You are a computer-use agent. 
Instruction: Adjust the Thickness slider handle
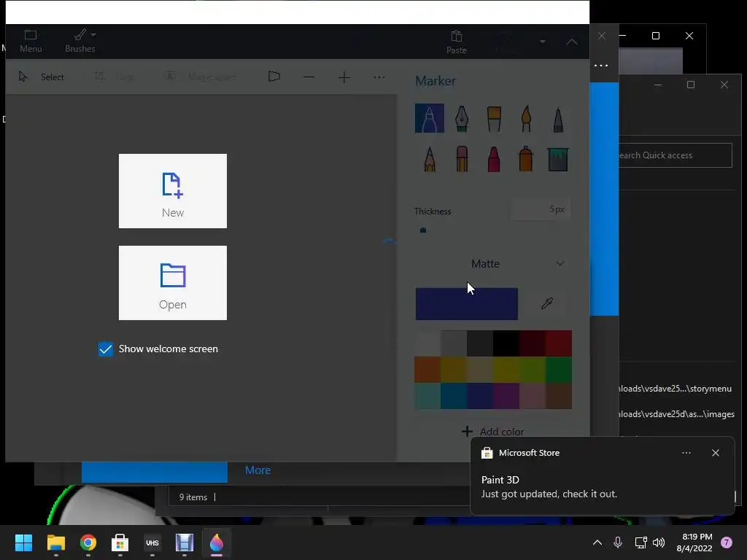click(422, 230)
